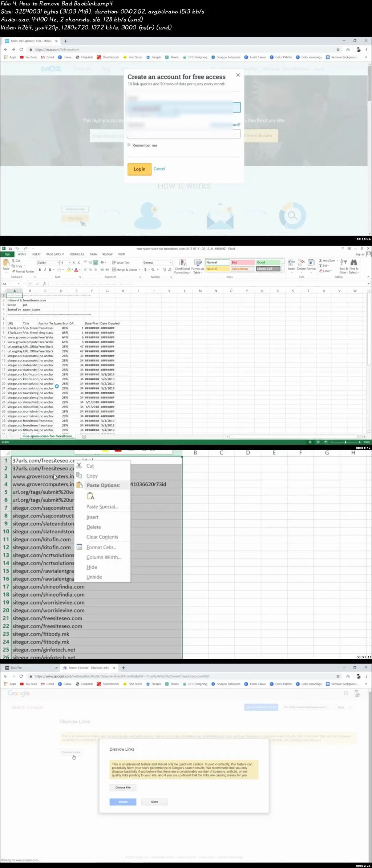Switch to the PAGE LAYOUT ribbon tab
The height and width of the screenshot is (868, 372).
tap(55, 254)
